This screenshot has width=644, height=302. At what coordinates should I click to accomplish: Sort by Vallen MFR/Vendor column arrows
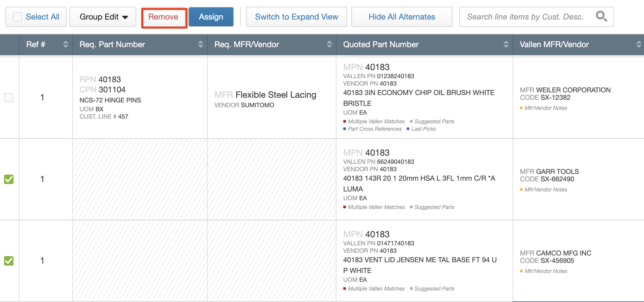point(639,44)
